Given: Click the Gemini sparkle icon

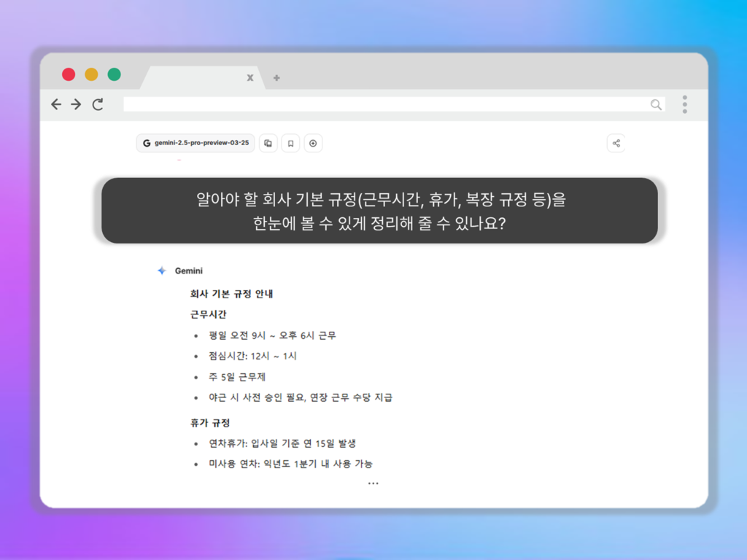Looking at the screenshot, I should pos(162,271).
